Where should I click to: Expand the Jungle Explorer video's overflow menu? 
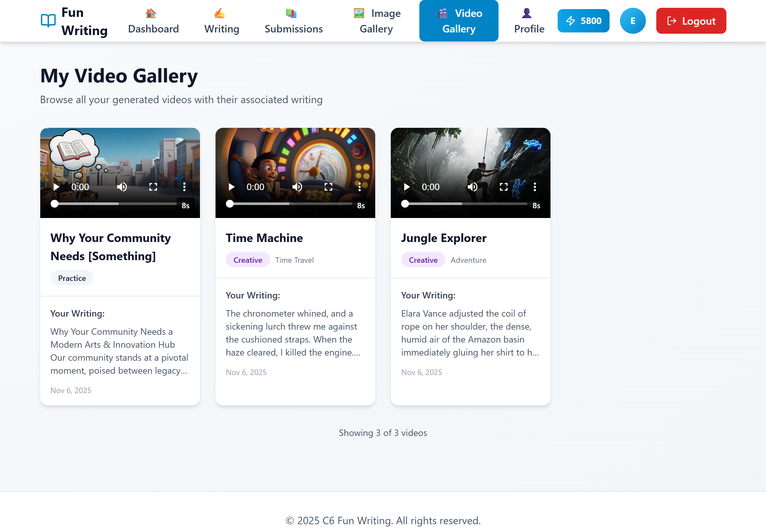(x=535, y=187)
